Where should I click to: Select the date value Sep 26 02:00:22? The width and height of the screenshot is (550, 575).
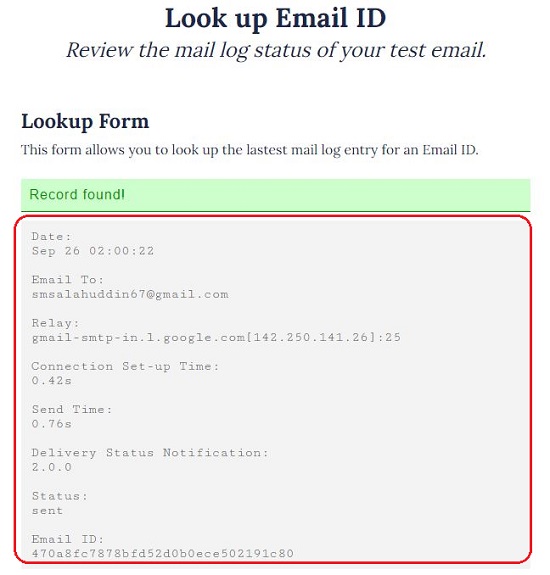coord(93,251)
